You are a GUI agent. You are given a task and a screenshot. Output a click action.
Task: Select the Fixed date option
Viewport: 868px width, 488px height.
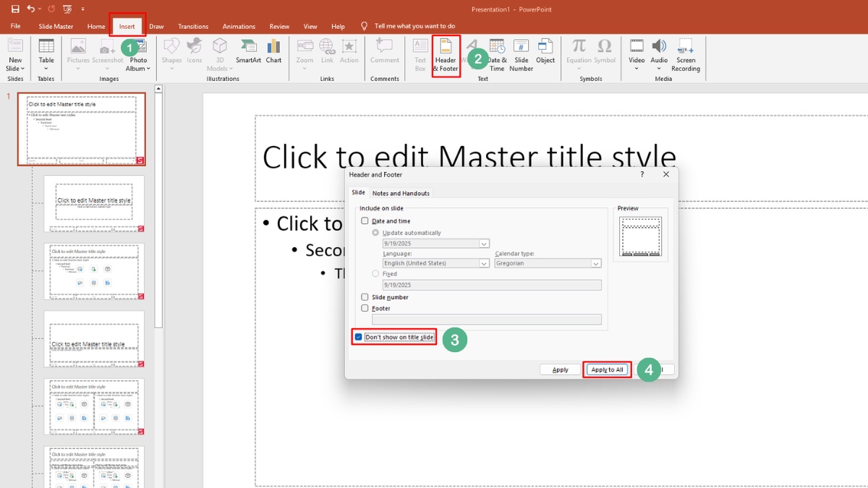point(375,273)
